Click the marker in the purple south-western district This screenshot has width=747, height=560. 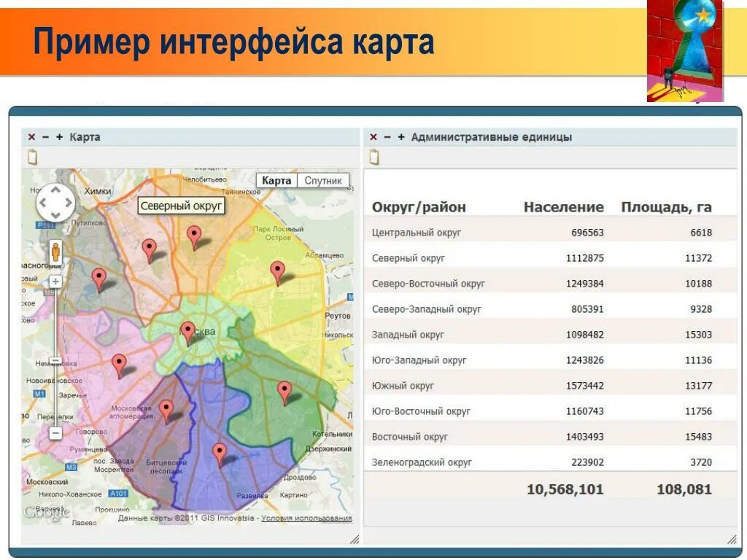click(166, 411)
